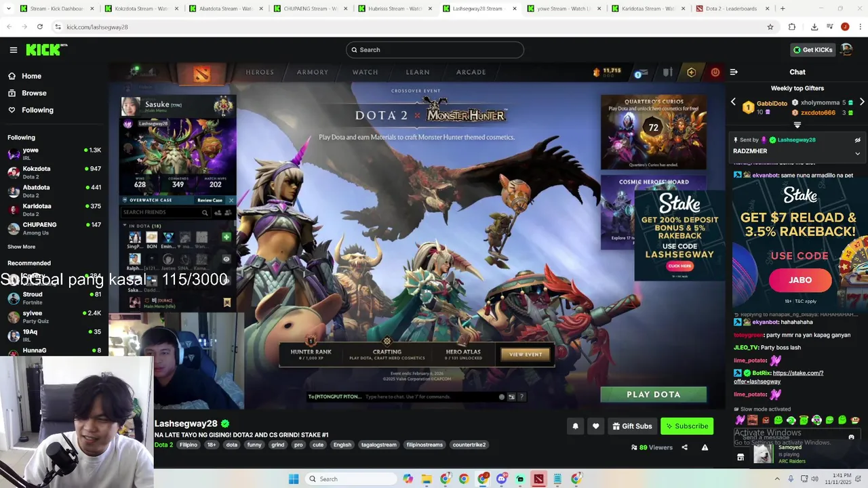This screenshot has height=488, width=868.
Task: Open the Chrome three-dot menu
Action: tap(861, 26)
